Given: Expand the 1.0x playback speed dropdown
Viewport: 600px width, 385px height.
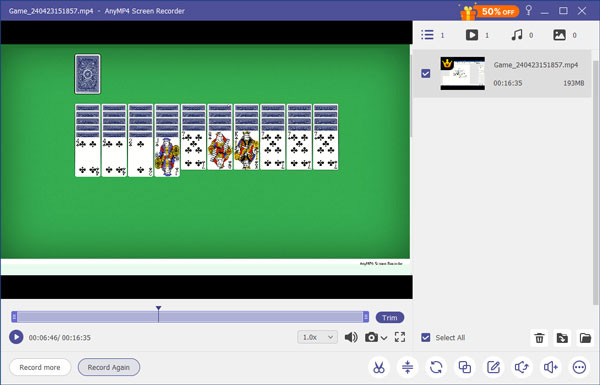Looking at the screenshot, I should point(318,337).
